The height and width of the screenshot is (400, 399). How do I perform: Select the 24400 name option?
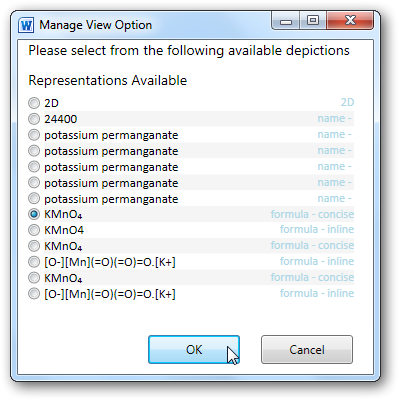pos(34,119)
